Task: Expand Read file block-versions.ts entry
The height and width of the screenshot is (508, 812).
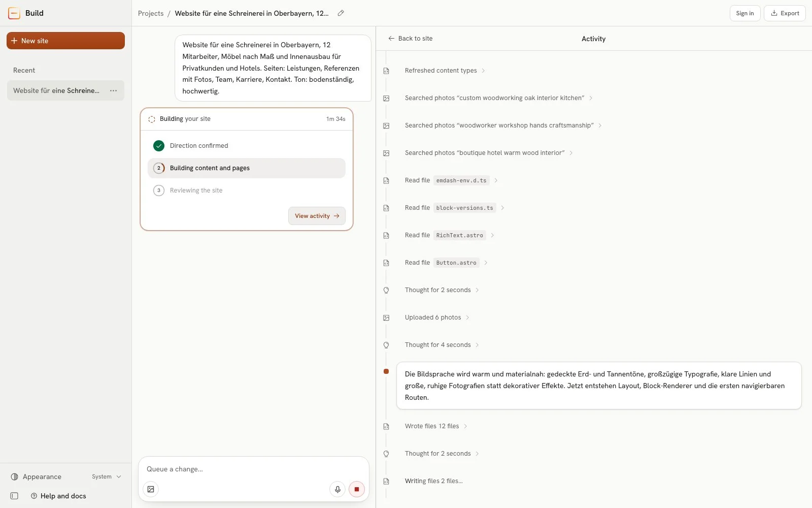Action: tap(455, 208)
